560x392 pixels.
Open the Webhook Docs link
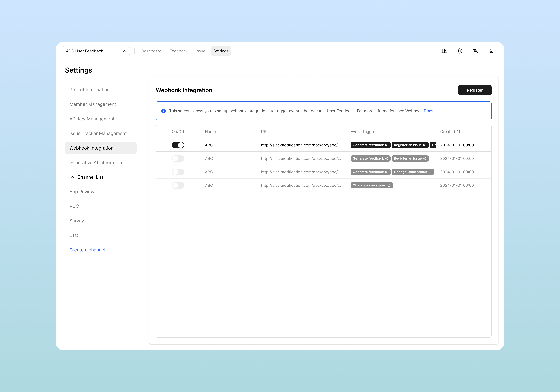pos(428,111)
